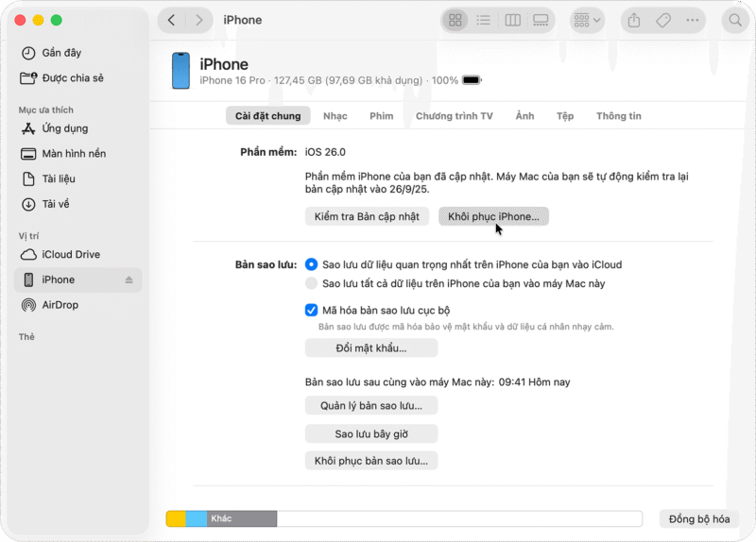Click the iPhone 16 Pro details text

tap(329, 80)
